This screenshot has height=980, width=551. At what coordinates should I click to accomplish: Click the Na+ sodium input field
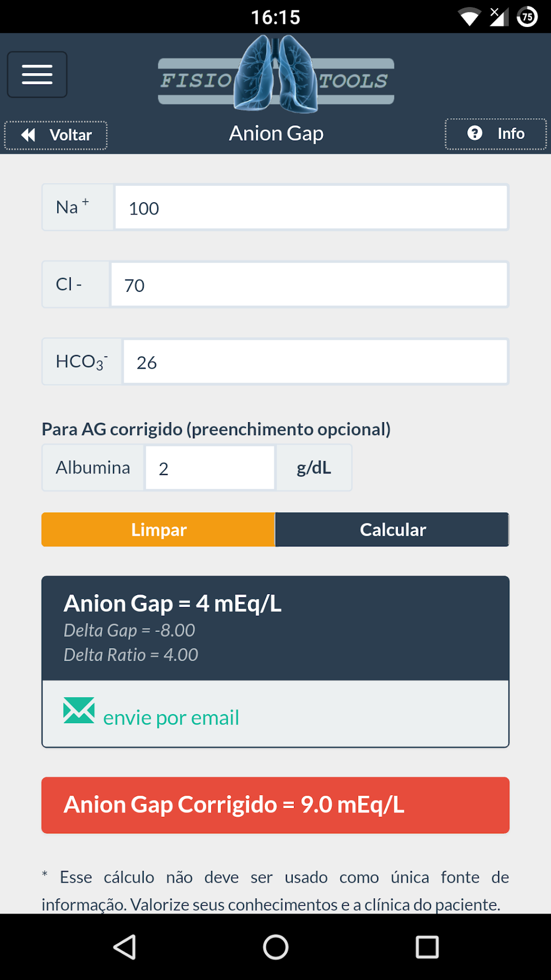click(311, 208)
